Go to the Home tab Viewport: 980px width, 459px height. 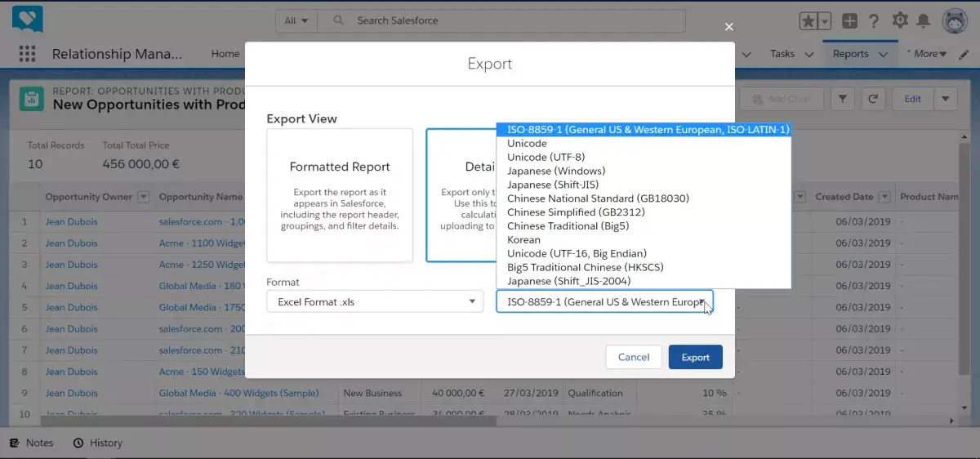pyautogui.click(x=225, y=54)
